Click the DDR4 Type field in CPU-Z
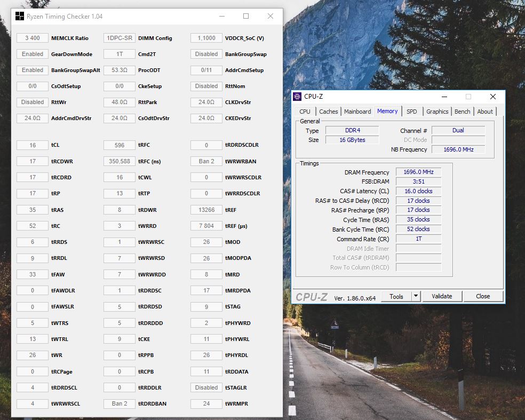Screen dimensions: 525x420 click(352, 130)
